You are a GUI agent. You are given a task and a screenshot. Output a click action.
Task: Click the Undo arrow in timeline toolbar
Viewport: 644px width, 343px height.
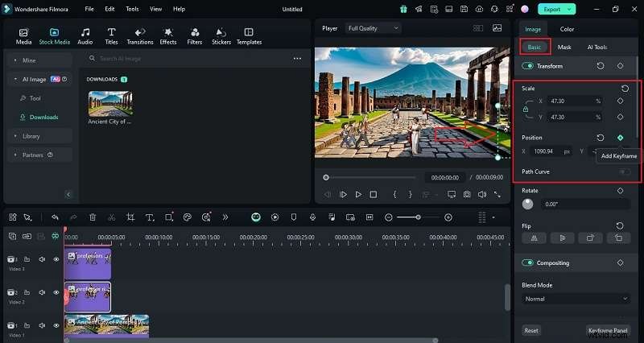55,217
